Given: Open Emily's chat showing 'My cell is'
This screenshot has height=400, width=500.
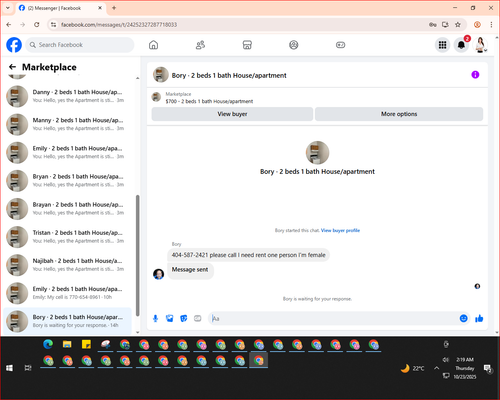Looking at the screenshot, I should tap(67, 293).
